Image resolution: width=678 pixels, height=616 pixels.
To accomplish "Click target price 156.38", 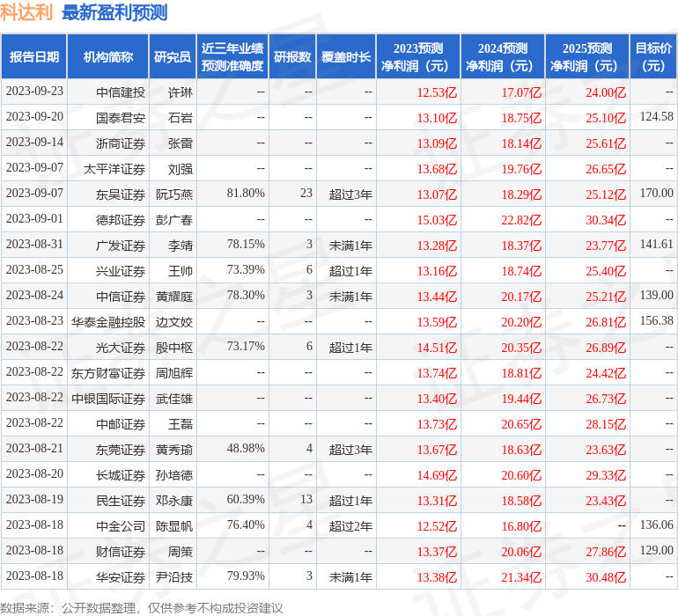I will [656, 320].
